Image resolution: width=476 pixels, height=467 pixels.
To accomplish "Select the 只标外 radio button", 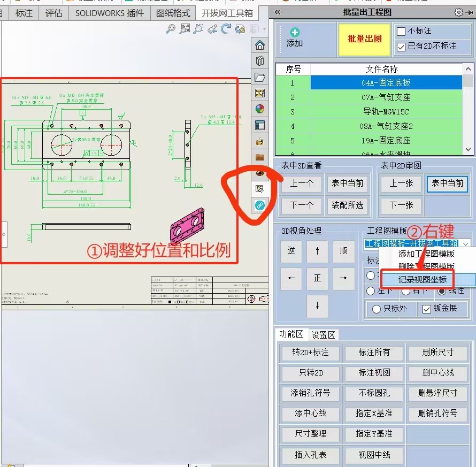I will click(377, 309).
